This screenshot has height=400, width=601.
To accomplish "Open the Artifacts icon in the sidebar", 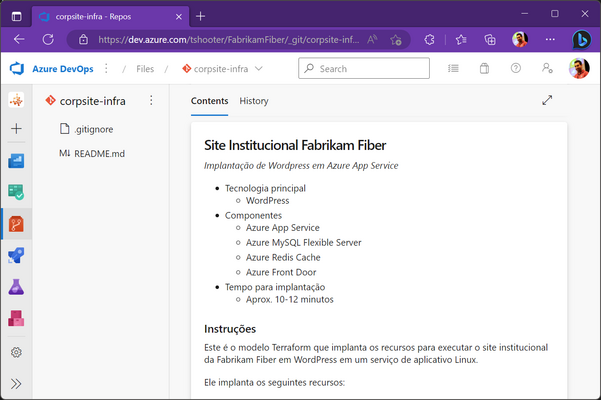I will point(16,319).
